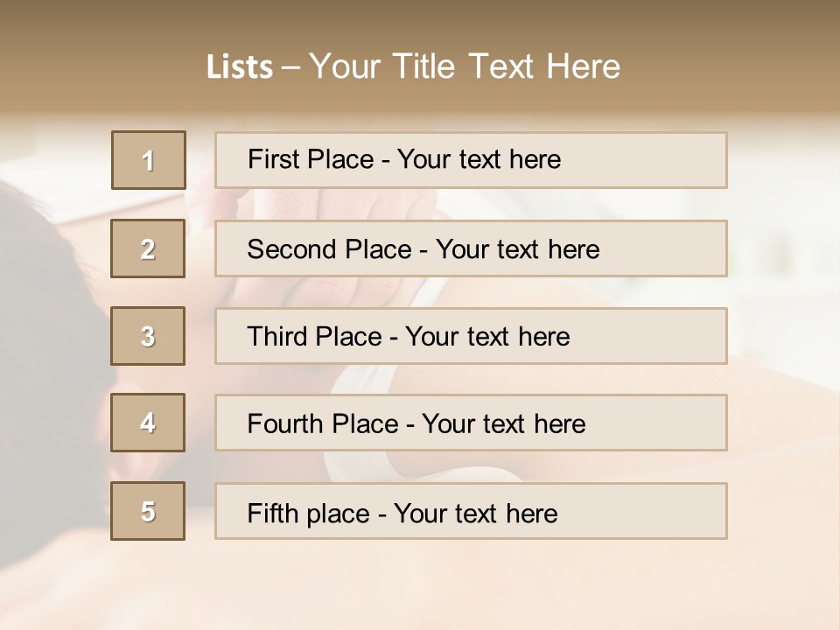Click blank background right of list bars
The height and width of the screenshot is (630, 840).
tap(783, 332)
